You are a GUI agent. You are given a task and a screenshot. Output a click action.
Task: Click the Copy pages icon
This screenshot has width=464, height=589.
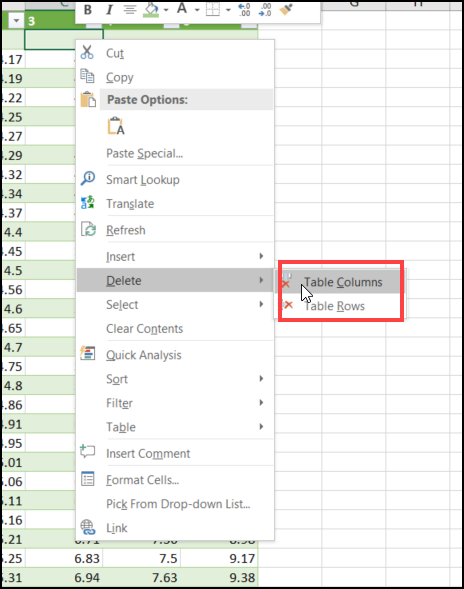pyautogui.click(x=87, y=76)
